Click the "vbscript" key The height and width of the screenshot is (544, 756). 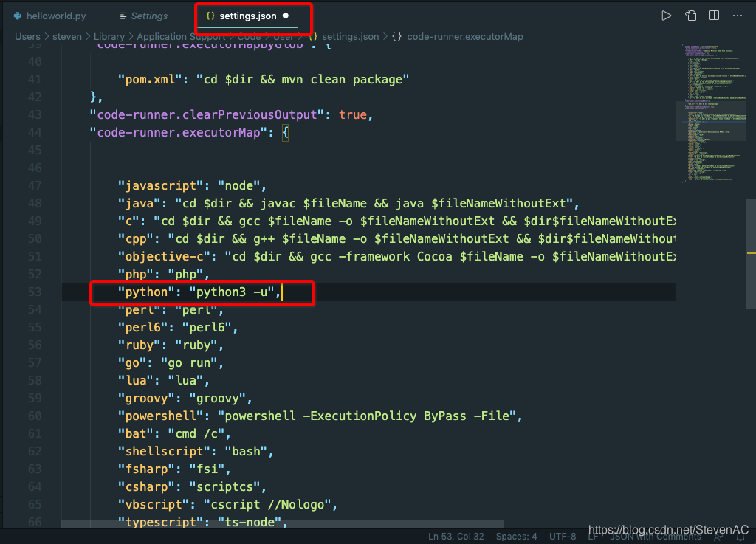(154, 504)
